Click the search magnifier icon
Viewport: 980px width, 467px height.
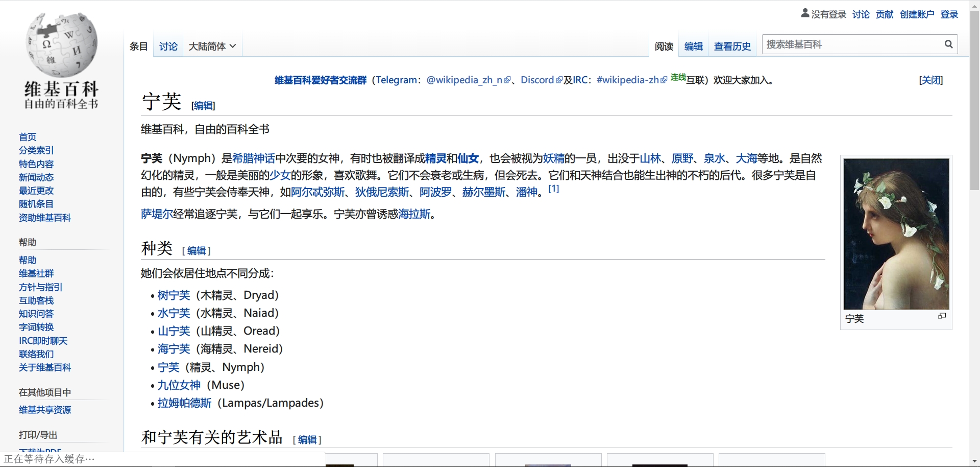coord(948,44)
